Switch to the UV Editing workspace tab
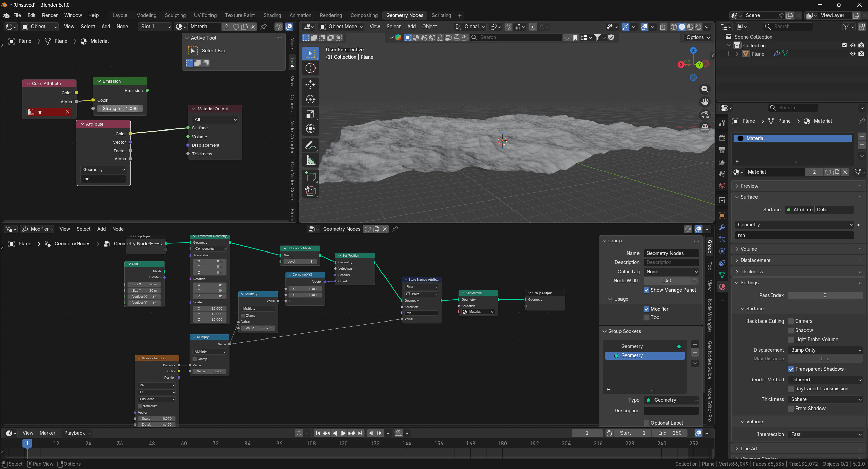 click(x=205, y=15)
